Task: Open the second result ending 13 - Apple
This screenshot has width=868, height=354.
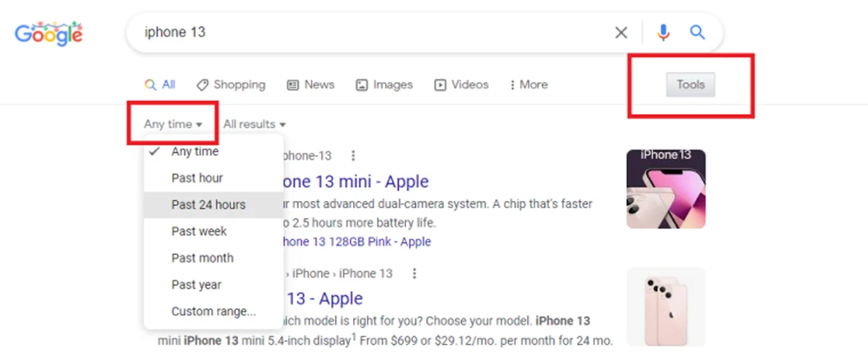Action: 324,298
